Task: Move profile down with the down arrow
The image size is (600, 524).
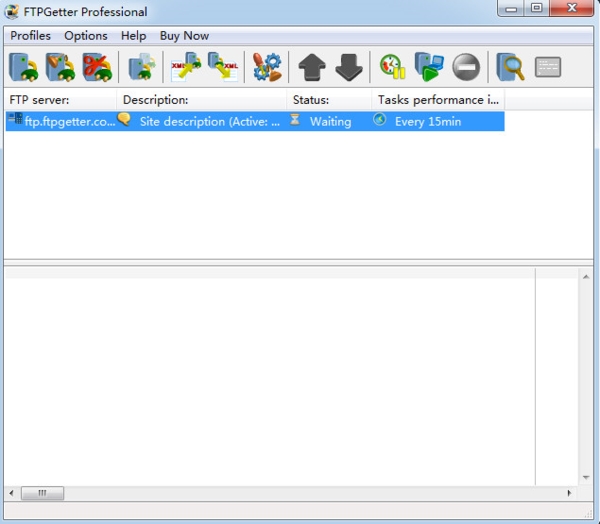Action: tap(349, 67)
